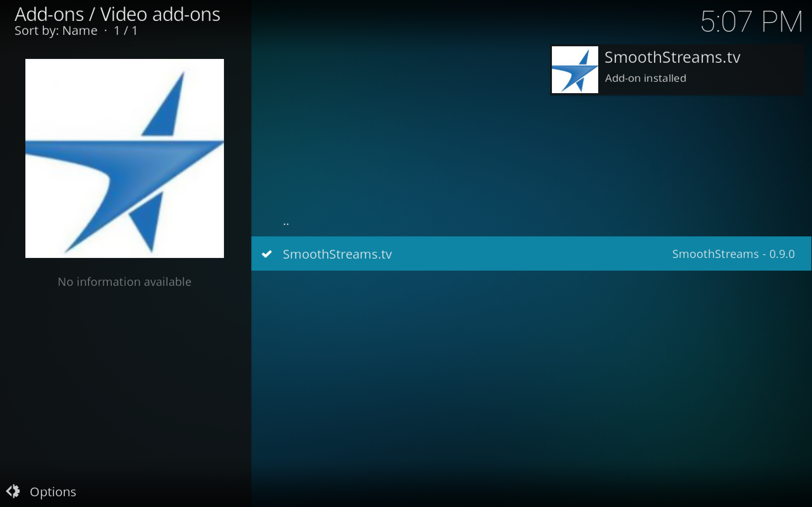This screenshot has height=507, width=812.
Task: Click the 'No information available' text
Action: point(124,282)
